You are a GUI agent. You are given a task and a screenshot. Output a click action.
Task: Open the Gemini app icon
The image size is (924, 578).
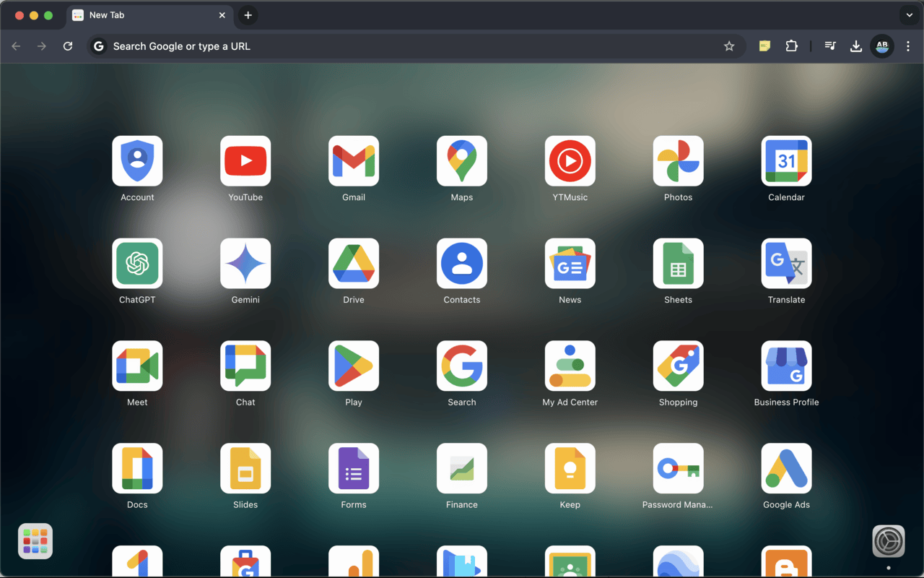click(x=245, y=264)
